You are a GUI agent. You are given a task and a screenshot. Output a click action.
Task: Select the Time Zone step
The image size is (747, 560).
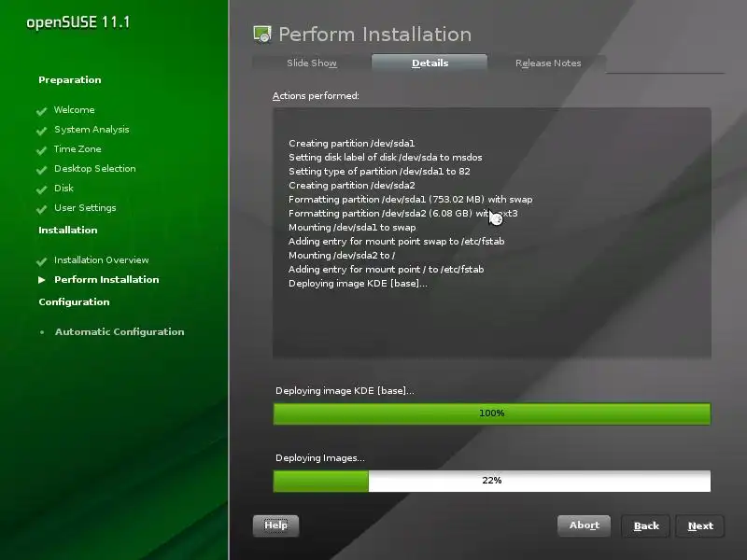78,149
